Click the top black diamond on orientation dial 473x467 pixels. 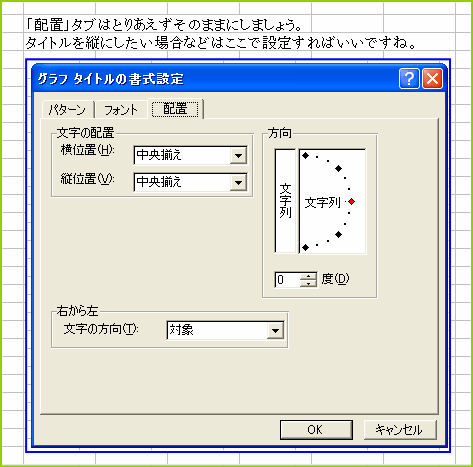click(x=305, y=155)
